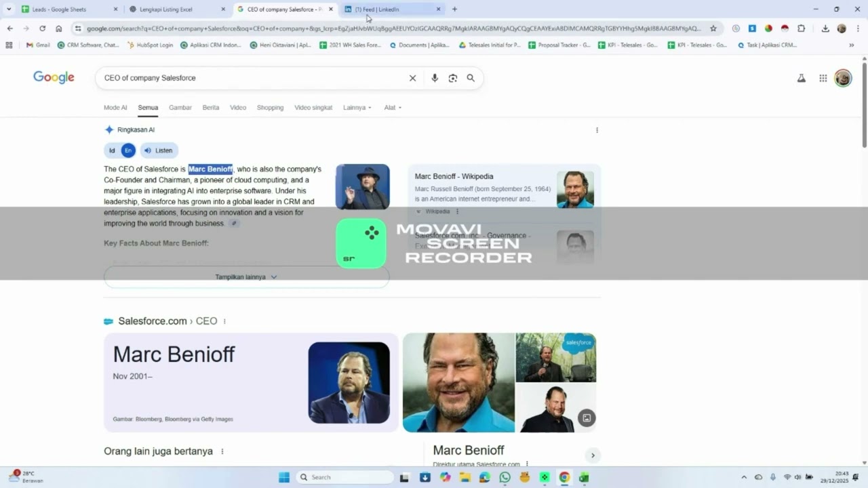Reload the current page
The height and width of the screenshot is (488, 868).
42,28
